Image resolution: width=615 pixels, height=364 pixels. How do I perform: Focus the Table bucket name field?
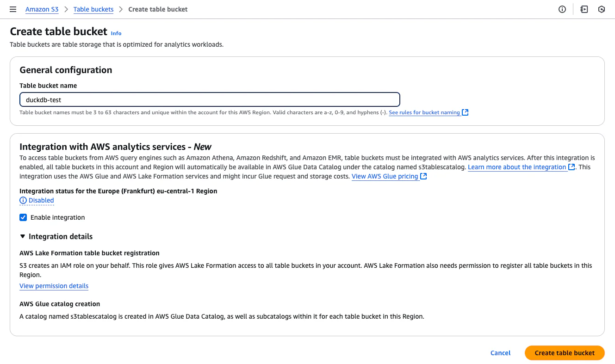210,99
